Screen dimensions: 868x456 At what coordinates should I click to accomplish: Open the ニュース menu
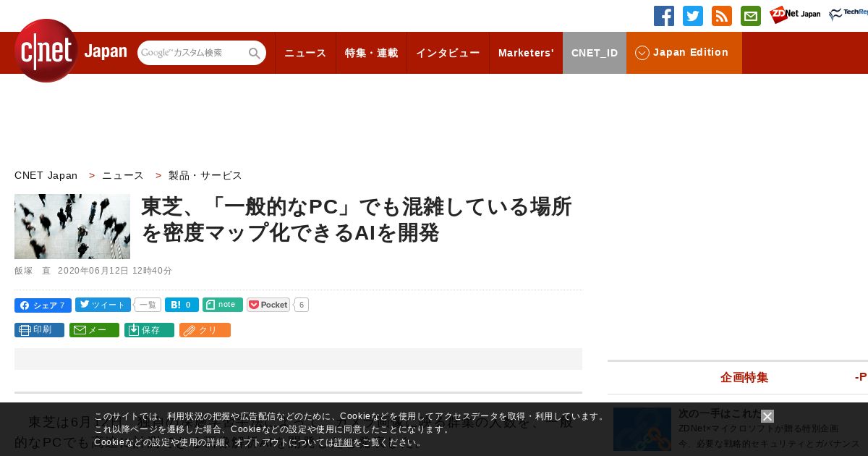[x=305, y=53]
